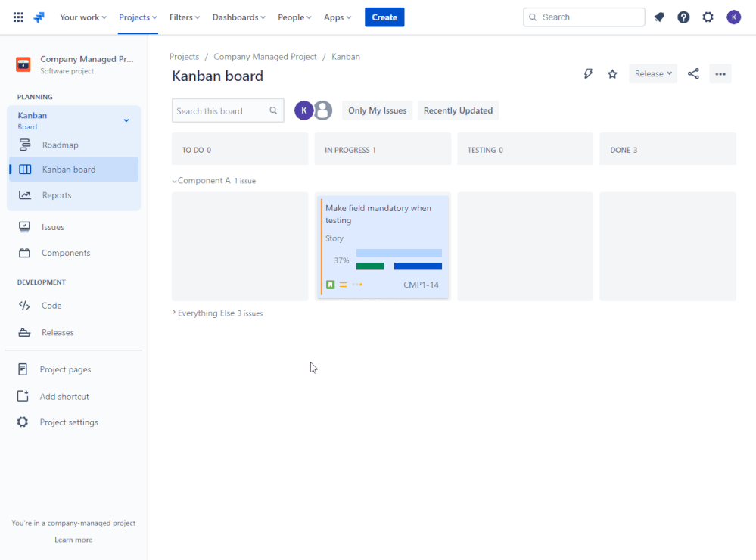Expand the Kanban Board switcher chevron
Image resolution: width=756 pixels, height=560 pixels.
click(126, 120)
